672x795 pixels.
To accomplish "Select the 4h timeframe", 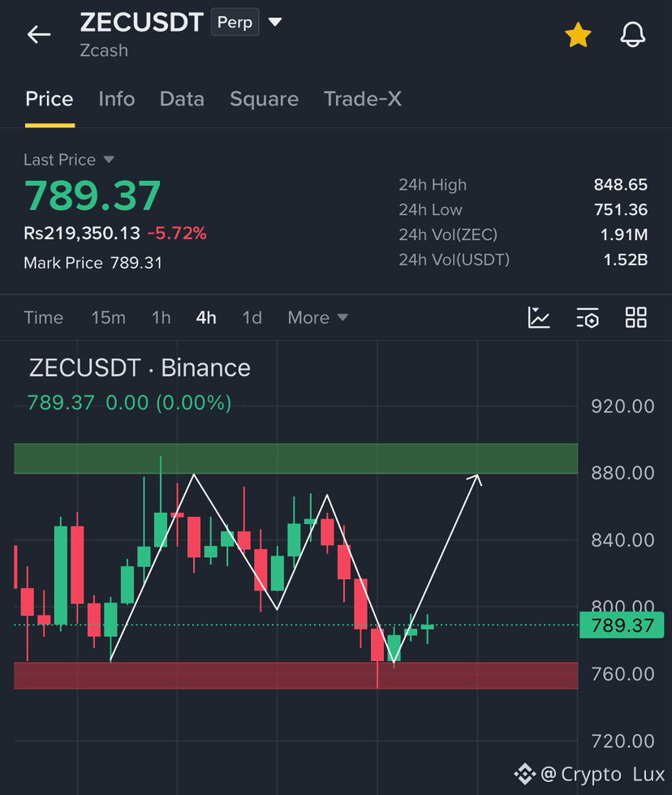I will tap(206, 318).
